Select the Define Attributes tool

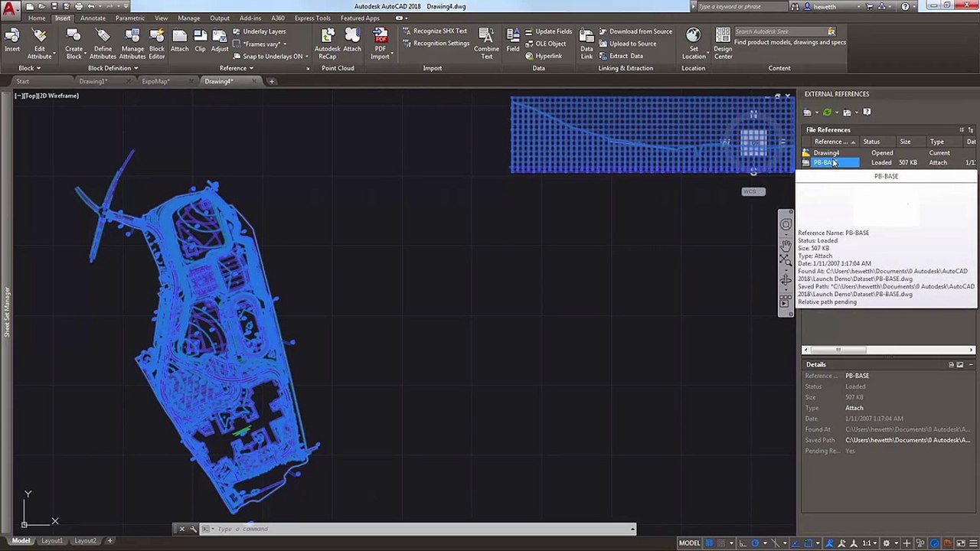click(x=103, y=43)
